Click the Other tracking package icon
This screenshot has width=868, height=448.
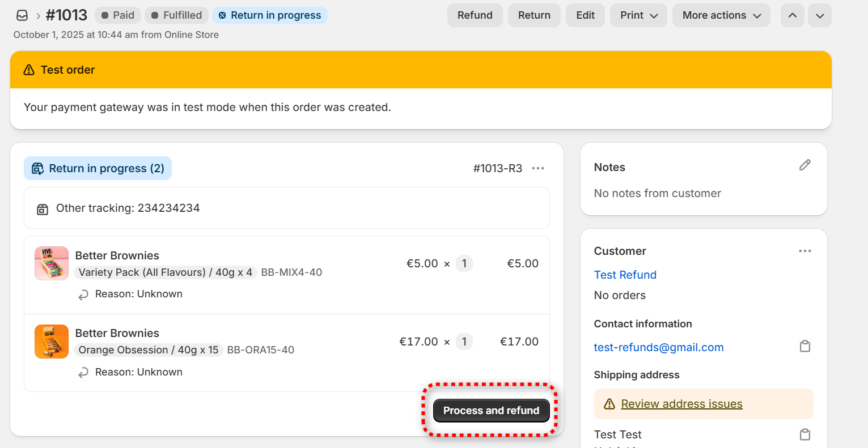click(43, 209)
